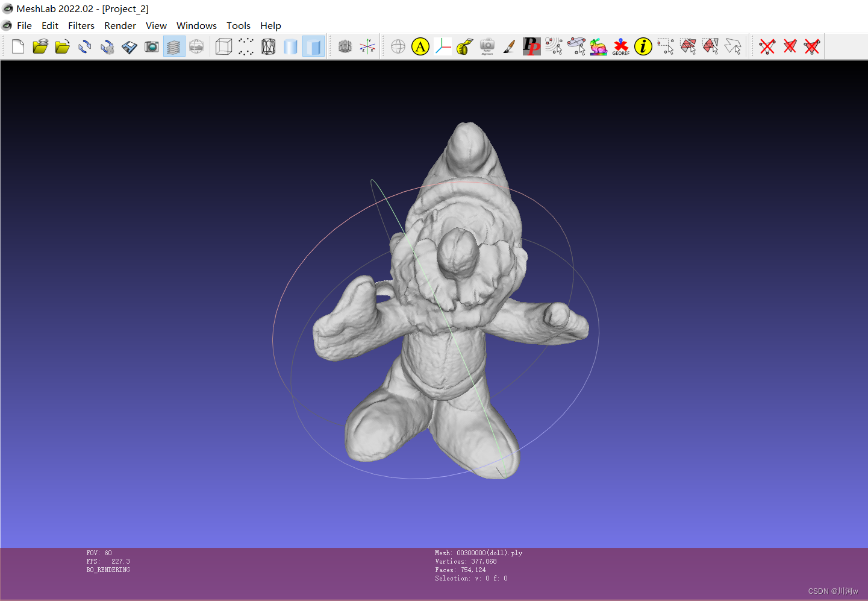Toggle the highlighted flat-shaded cylinder render mode
This screenshot has width=868, height=601.
point(313,46)
